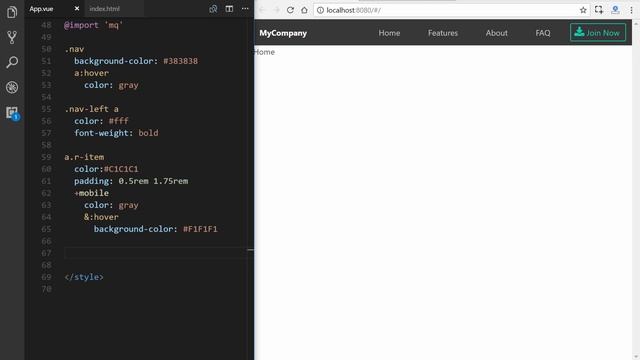Open the Home nav link
640x360 pixels.
(389, 33)
